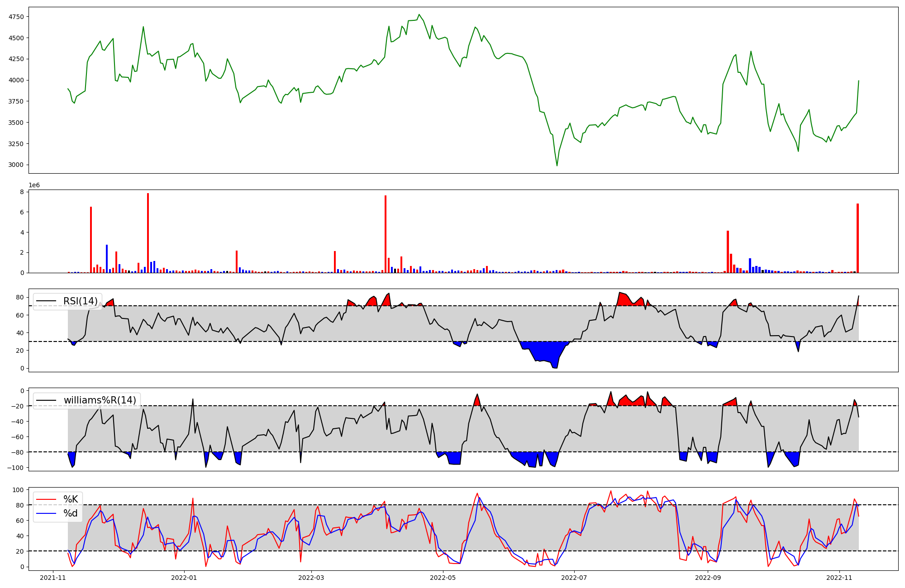
Task: Click the tallest blue volume bar in late November 2021
Action: (x=107, y=259)
